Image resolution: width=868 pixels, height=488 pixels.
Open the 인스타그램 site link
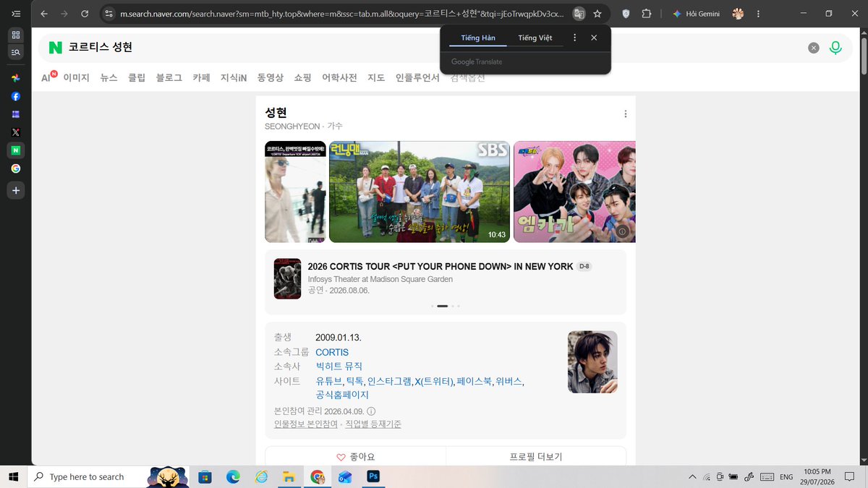tap(389, 381)
